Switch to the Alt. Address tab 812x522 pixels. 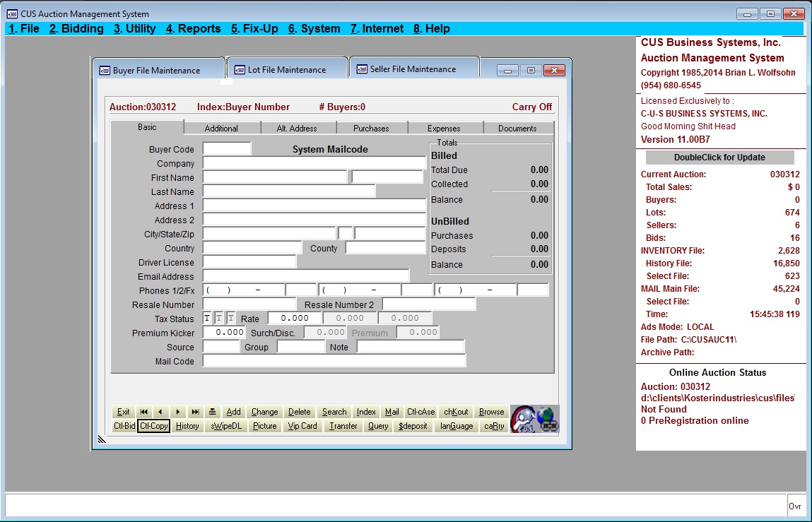pyautogui.click(x=297, y=129)
